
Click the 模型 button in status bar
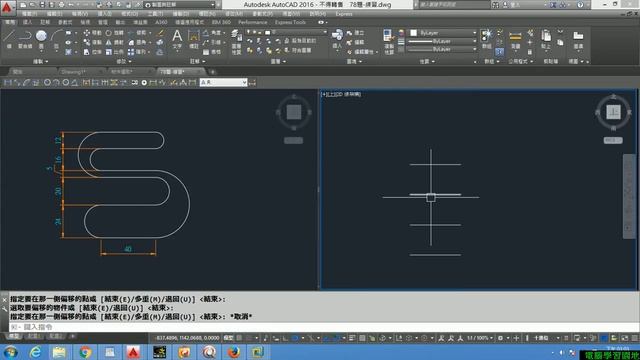(229, 338)
